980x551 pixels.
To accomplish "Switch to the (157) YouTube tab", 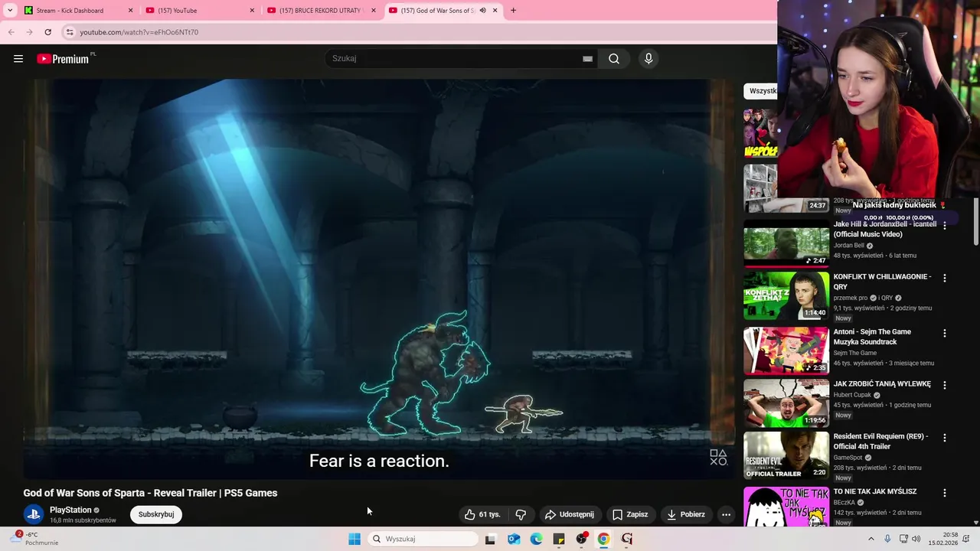I will tap(201, 11).
